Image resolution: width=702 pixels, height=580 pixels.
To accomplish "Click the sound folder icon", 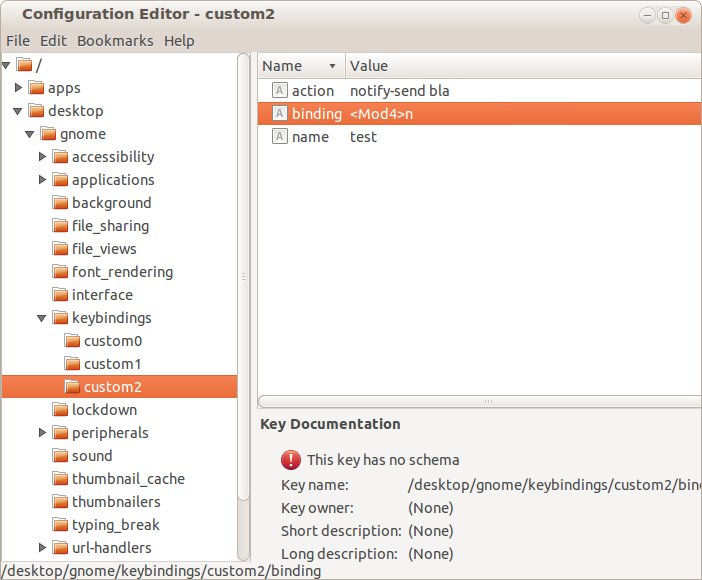I will (x=60, y=455).
